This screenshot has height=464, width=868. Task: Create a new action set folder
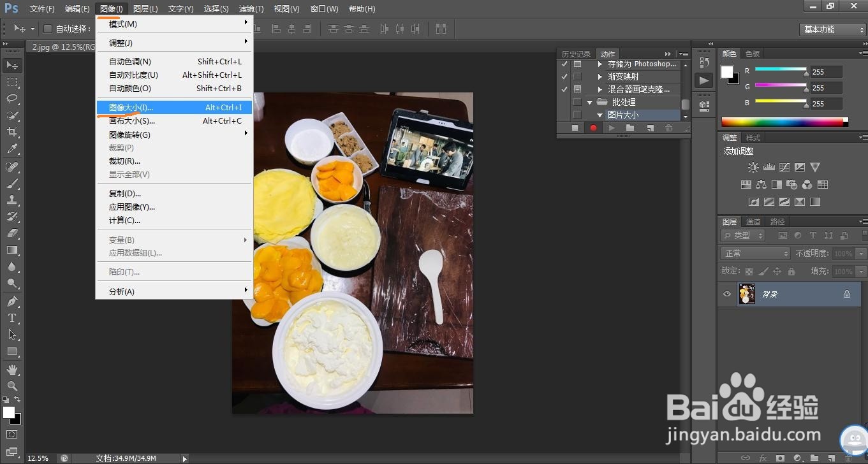click(x=630, y=128)
